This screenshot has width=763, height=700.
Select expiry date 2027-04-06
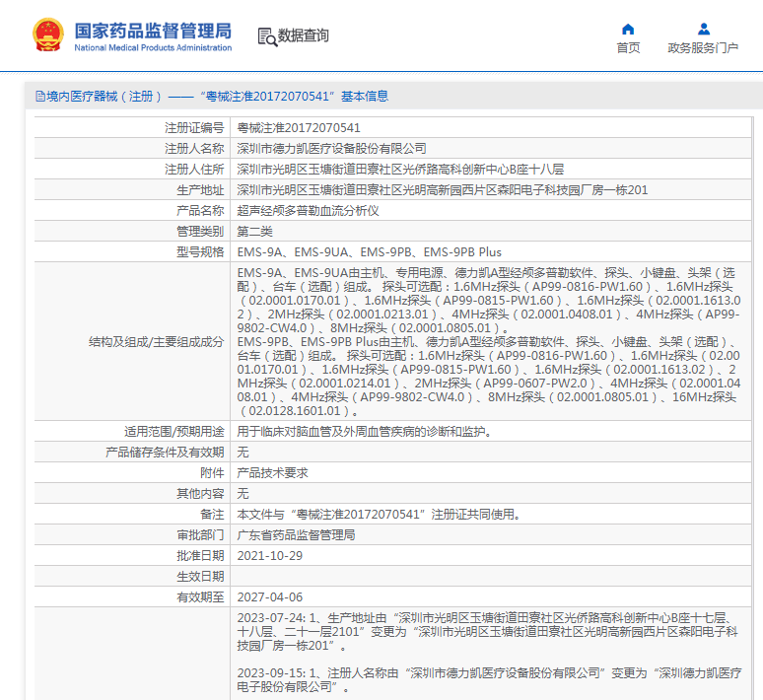[x=269, y=596]
